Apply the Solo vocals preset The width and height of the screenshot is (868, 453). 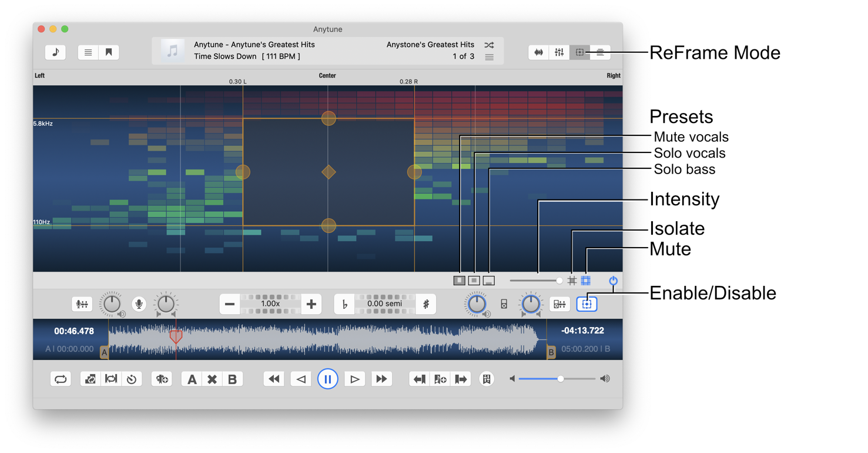coord(474,281)
